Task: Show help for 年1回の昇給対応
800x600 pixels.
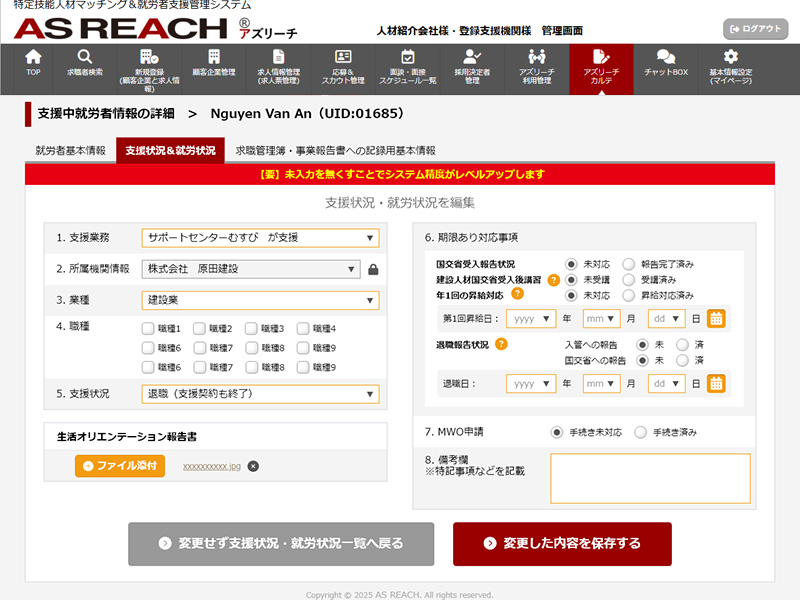Action: 517,293
